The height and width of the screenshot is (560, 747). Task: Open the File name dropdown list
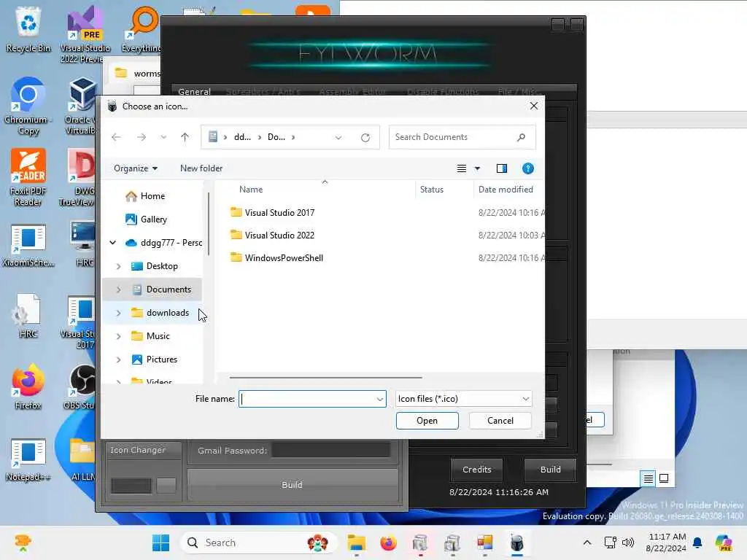tap(379, 399)
